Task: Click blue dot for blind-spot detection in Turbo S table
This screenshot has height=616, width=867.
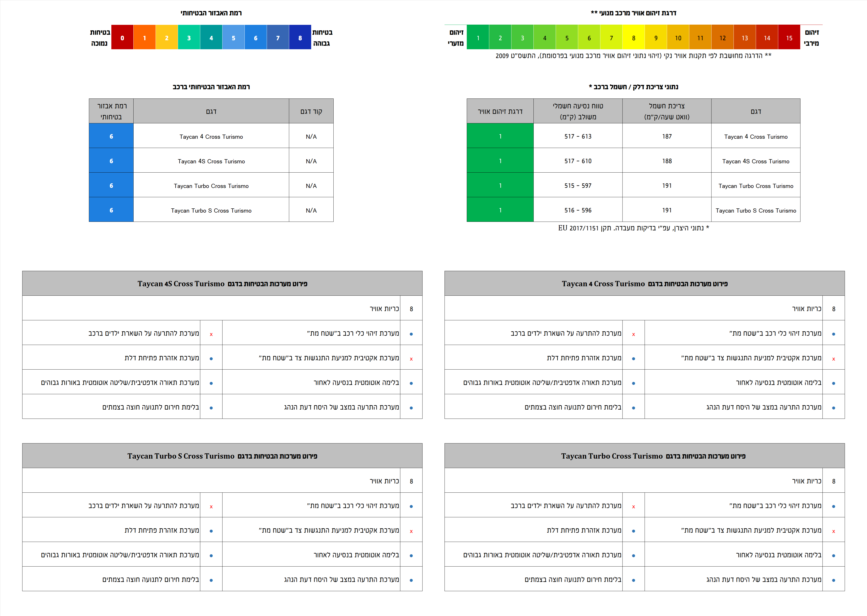Action: pyautogui.click(x=411, y=506)
